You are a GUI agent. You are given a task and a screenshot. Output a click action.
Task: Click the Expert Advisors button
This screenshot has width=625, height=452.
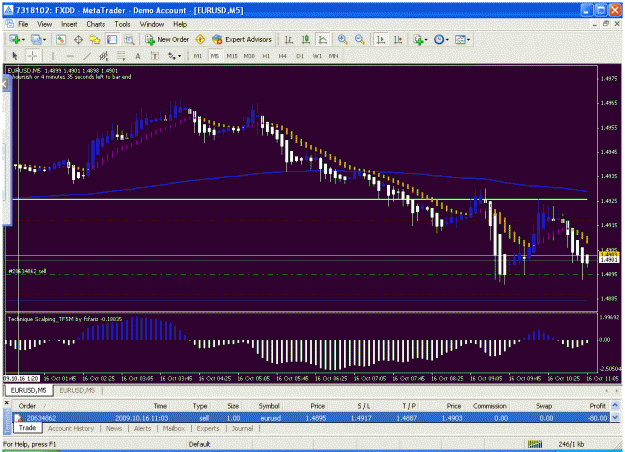(x=242, y=39)
